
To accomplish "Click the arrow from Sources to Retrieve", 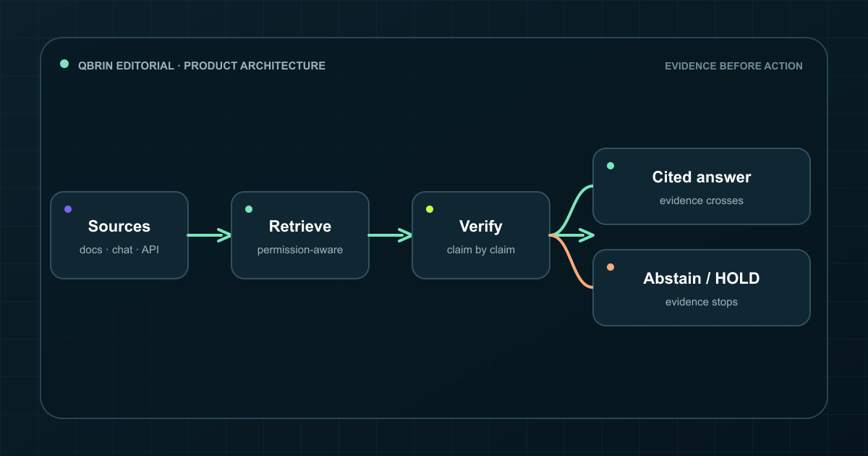I will pyautogui.click(x=209, y=235).
